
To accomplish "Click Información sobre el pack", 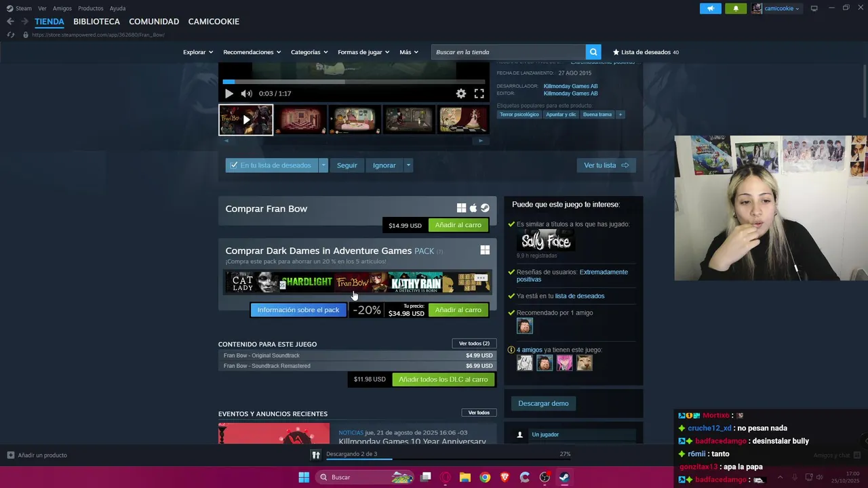I will pos(298,310).
